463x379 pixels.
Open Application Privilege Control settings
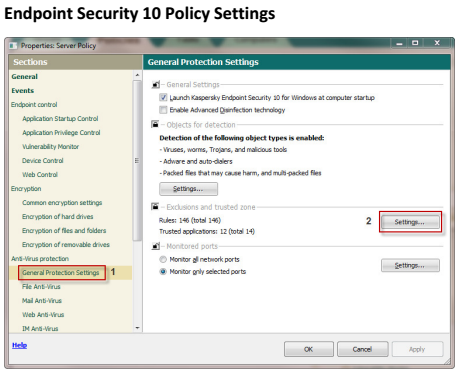click(x=61, y=133)
